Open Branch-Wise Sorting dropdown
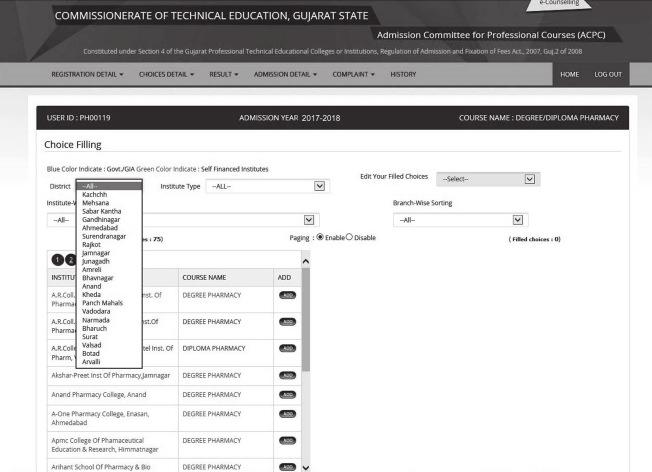Screen dimensions: 652x472 (x=461, y=220)
